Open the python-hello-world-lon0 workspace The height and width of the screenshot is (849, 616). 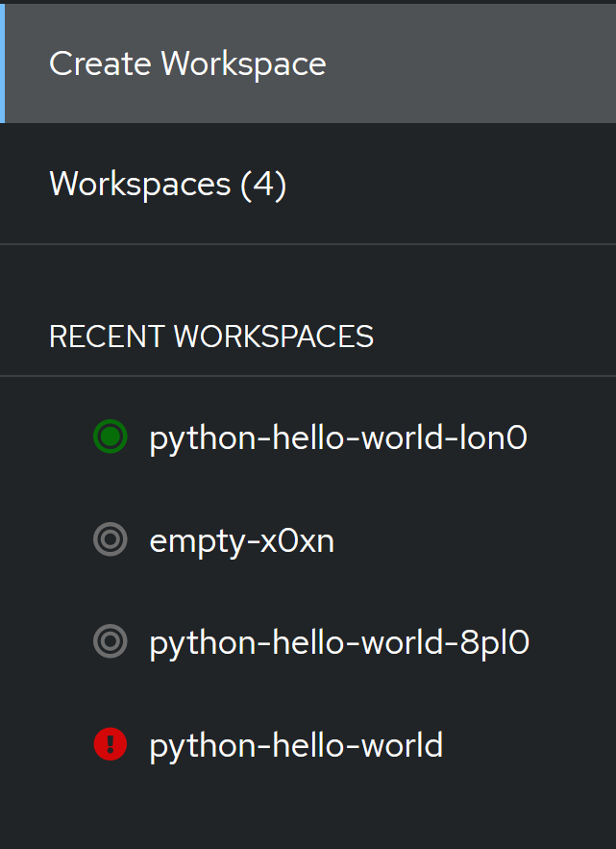(x=338, y=437)
